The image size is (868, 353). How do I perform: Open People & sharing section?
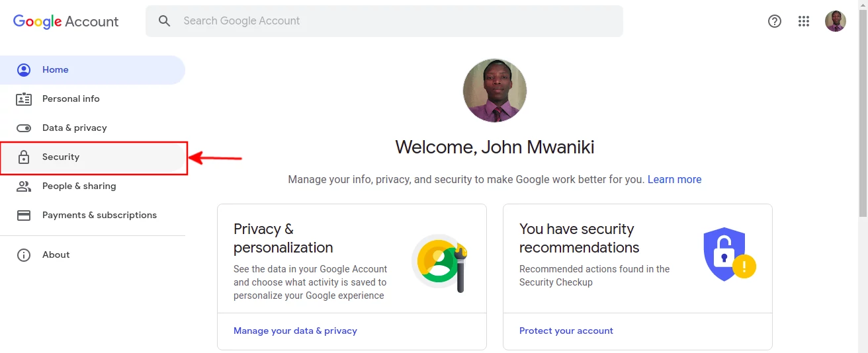coord(93,186)
